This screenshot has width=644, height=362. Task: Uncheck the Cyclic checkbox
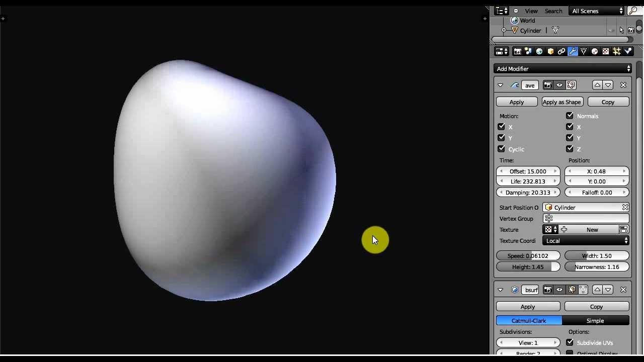coord(501,149)
